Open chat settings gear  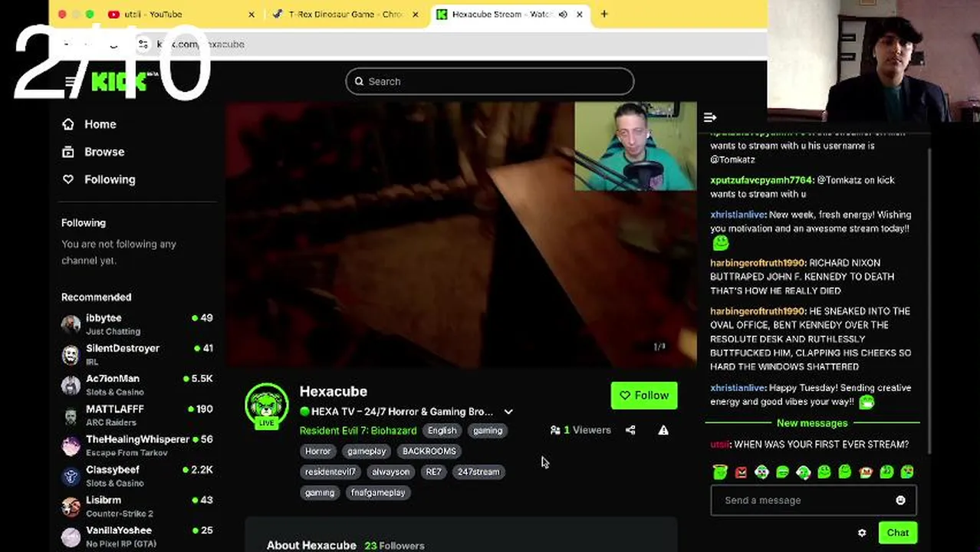coord(862,533)
